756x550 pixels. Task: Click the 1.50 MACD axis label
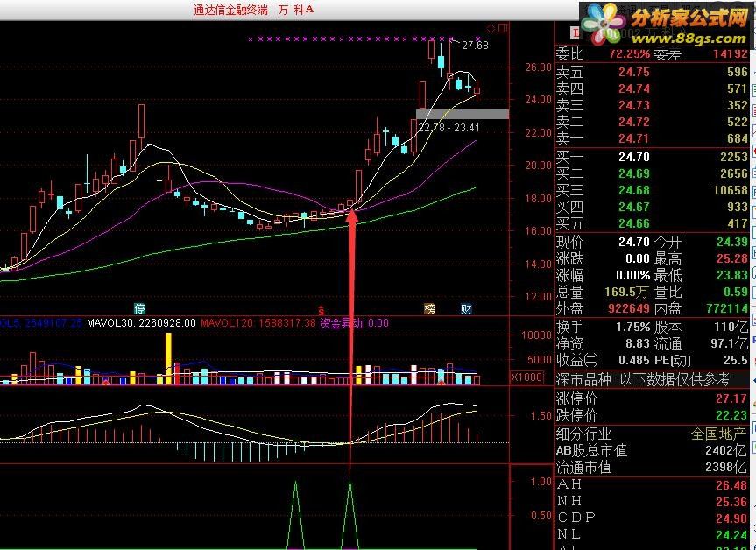(541, 415)
